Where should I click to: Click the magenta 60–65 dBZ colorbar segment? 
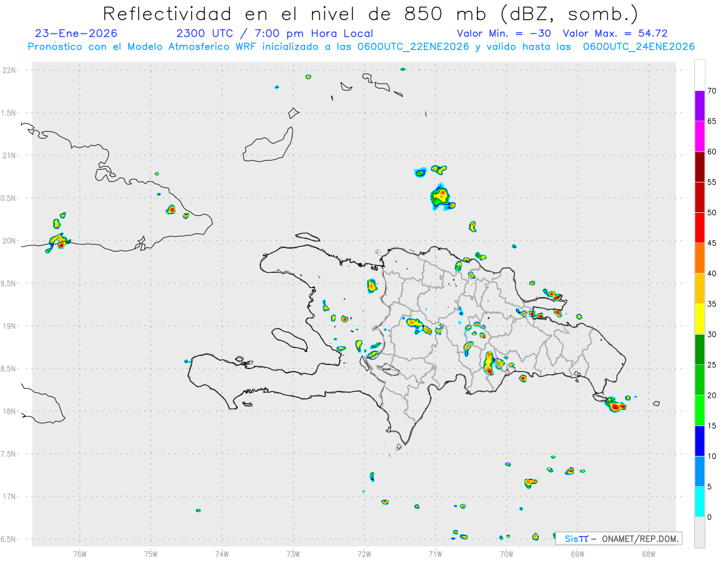tap(699, 136)
